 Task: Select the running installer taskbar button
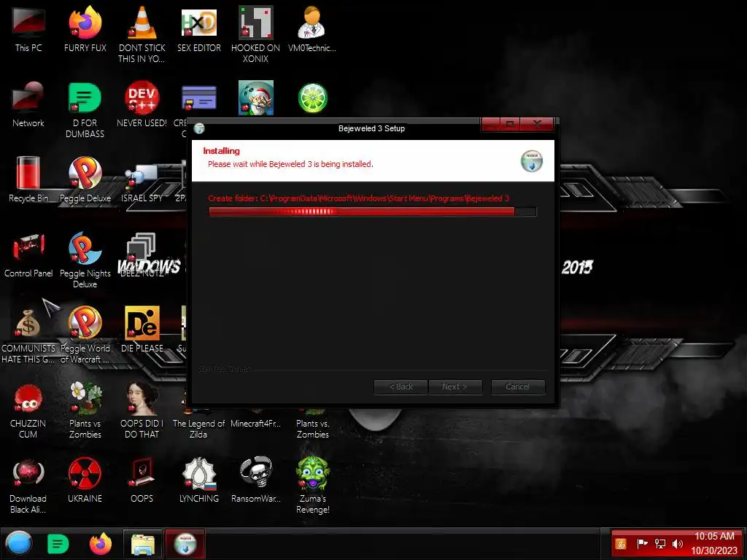(185, 544)
